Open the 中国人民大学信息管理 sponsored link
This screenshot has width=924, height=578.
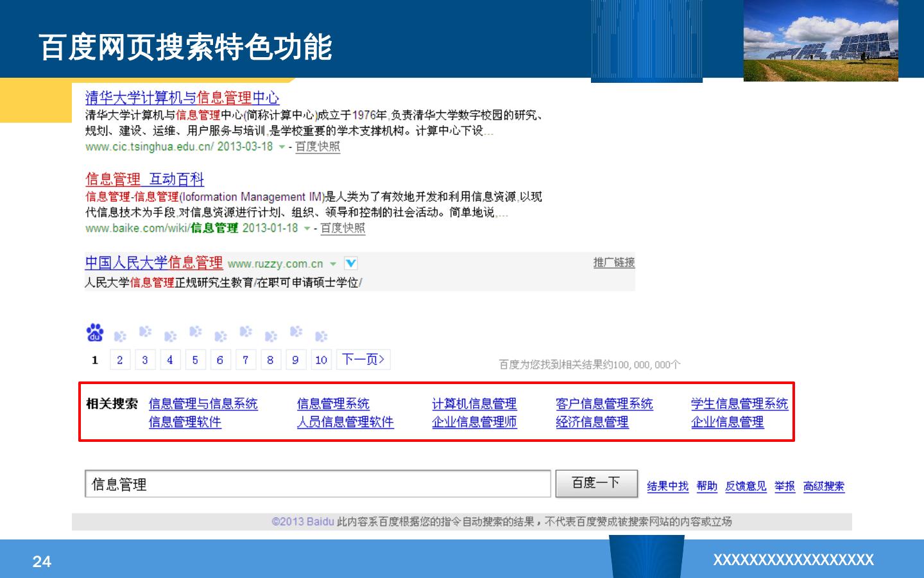(x=154, y=263)
